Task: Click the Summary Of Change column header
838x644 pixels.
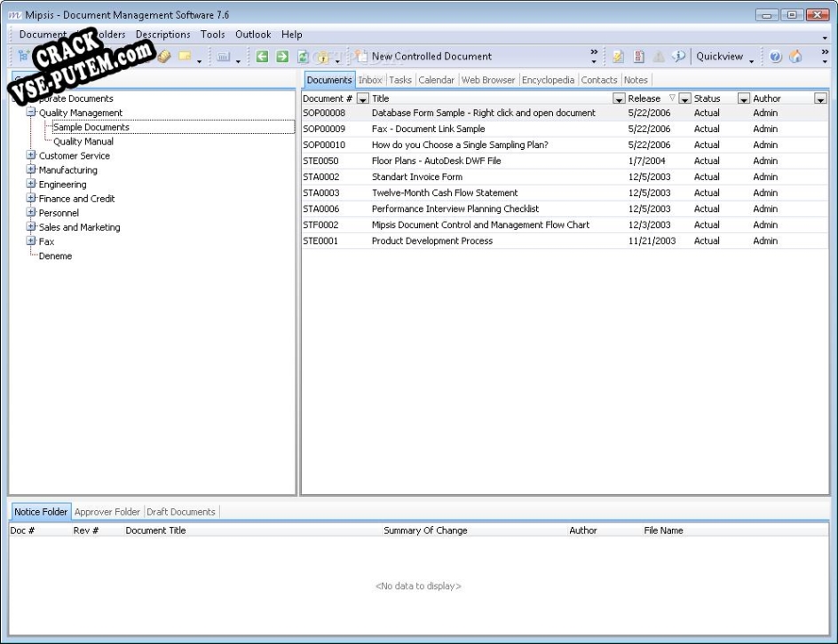Action: [x=425, y=530]
